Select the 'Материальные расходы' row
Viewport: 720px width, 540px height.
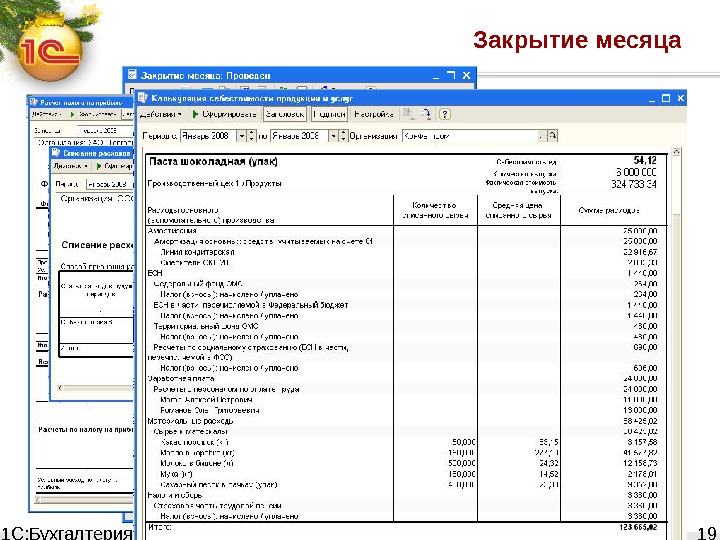406,421
